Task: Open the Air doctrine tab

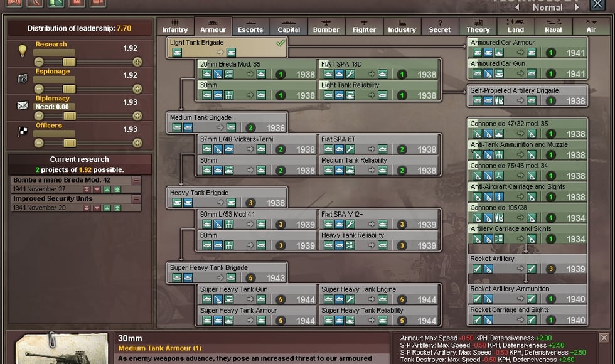Action: (591, 26)
